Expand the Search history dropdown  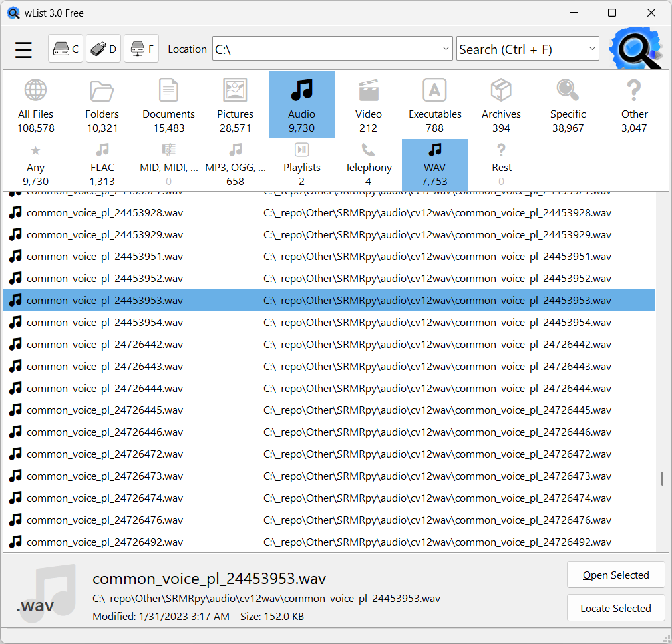[591, 49]
